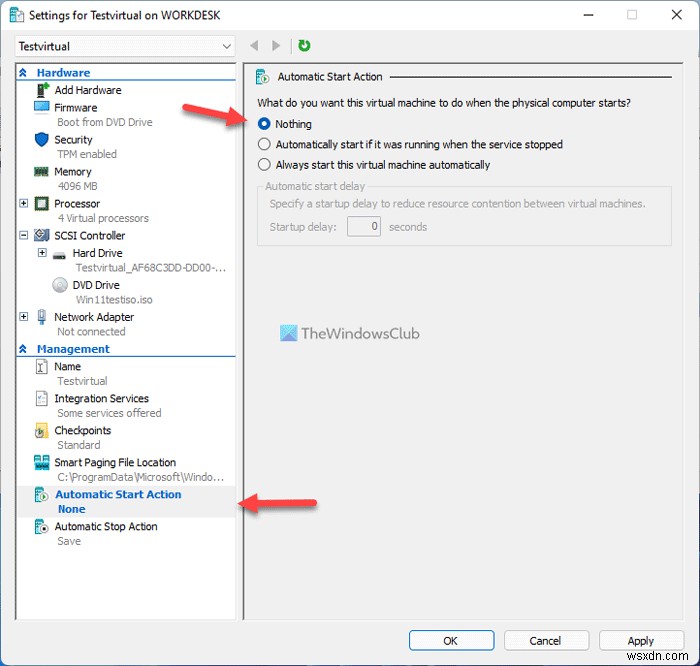Viewport: 700px width, 666px height.
Task: Click the Name item icon
Action: [x=42, y=366]
